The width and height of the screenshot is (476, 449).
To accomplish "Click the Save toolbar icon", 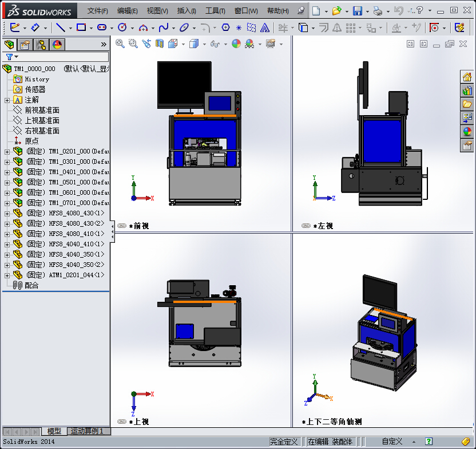I will click(358, 11).
